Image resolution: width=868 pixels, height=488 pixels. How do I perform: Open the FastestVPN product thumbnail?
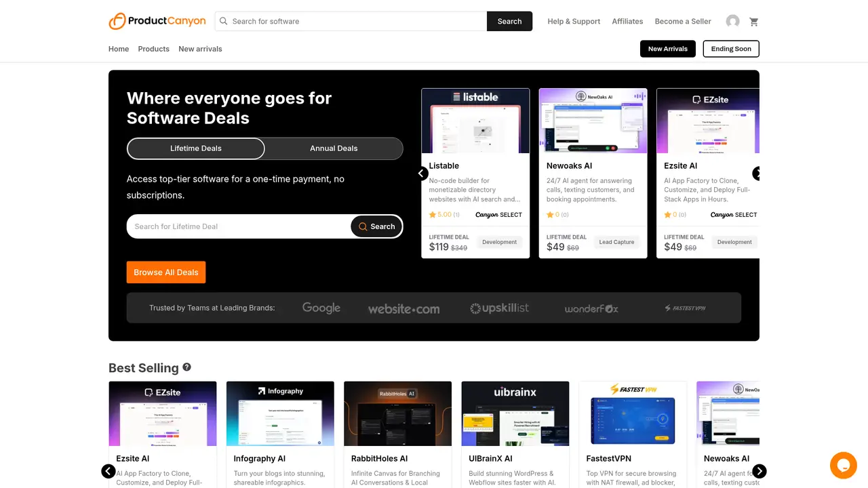(633, 413)
